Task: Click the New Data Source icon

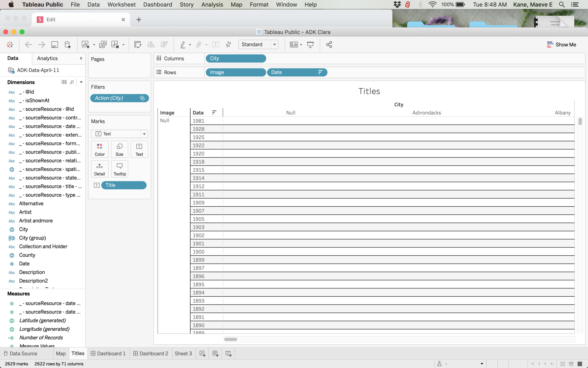Action: 68,45
